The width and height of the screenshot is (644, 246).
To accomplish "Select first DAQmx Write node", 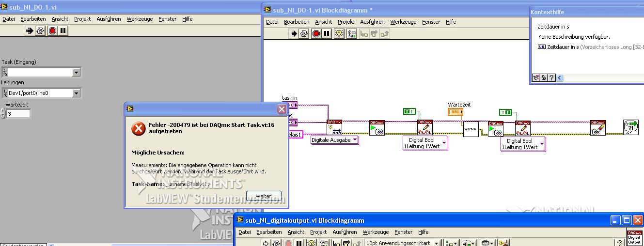I will point(425,128).
